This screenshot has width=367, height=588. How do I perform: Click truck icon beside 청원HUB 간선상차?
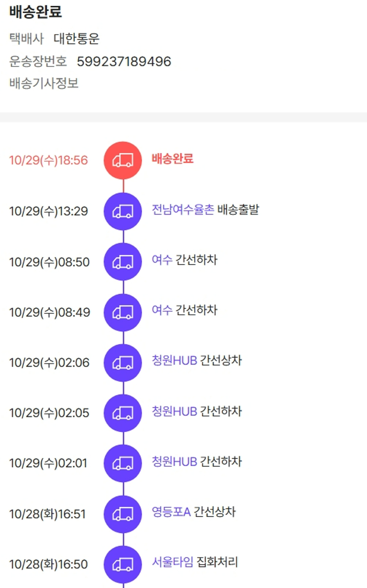[x=123, y=363]
